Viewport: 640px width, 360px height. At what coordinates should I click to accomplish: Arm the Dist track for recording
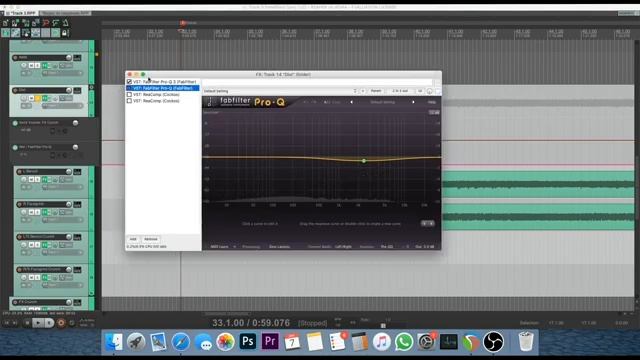[16, 90]
